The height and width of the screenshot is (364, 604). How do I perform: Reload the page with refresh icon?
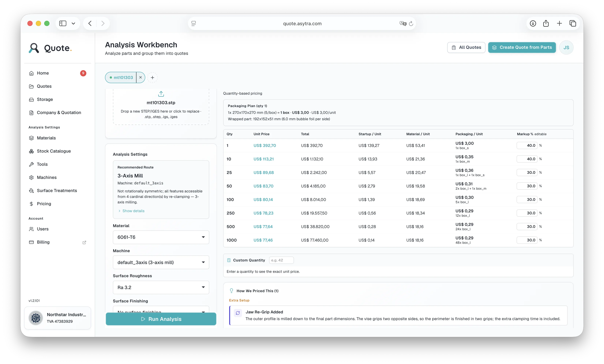[x=411, y=24]
